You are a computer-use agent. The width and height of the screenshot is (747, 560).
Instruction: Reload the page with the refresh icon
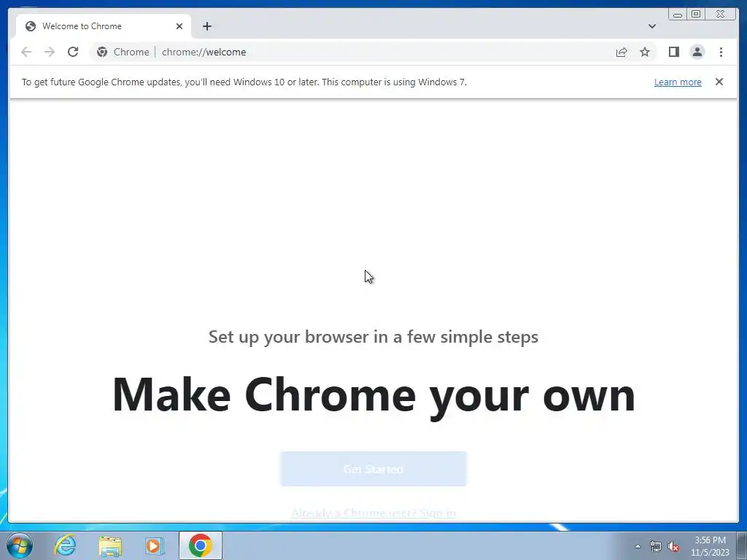(x=73, y=52)
